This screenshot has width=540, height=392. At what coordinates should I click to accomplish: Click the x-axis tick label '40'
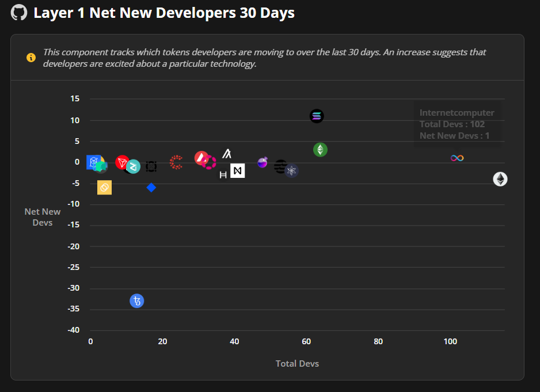[x=234, y=341]
